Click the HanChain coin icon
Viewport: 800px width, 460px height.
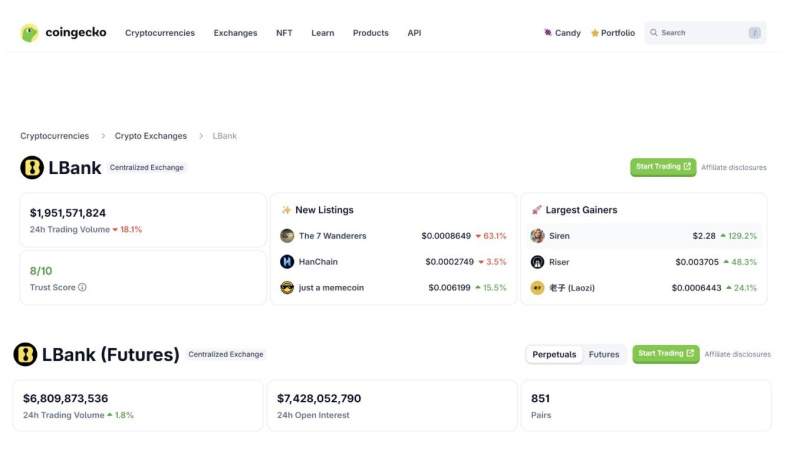click(x=287, y=262)
